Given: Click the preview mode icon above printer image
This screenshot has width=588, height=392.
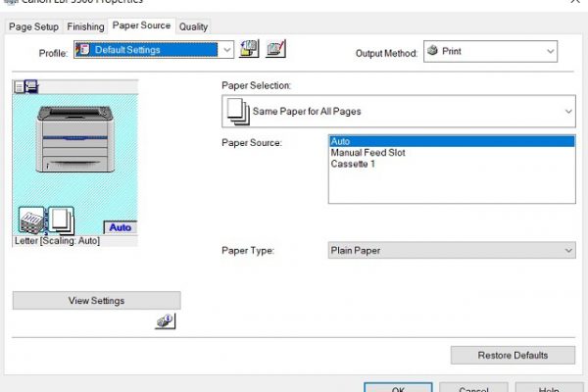Looking at the screenshot, I should [x=24, y=87].
